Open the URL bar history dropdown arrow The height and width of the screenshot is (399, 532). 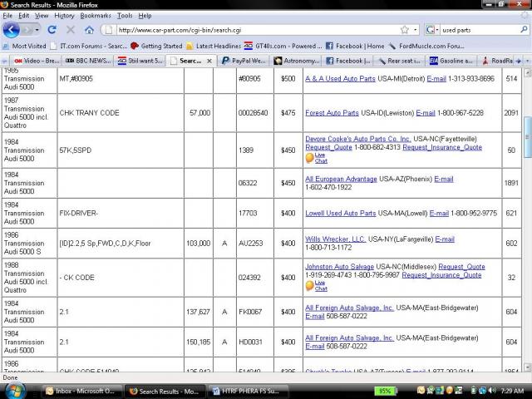(416, 30)
